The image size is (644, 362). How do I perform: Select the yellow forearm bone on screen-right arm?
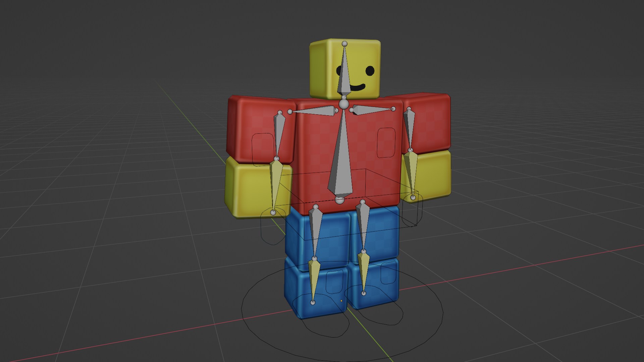tap(411, 173)
